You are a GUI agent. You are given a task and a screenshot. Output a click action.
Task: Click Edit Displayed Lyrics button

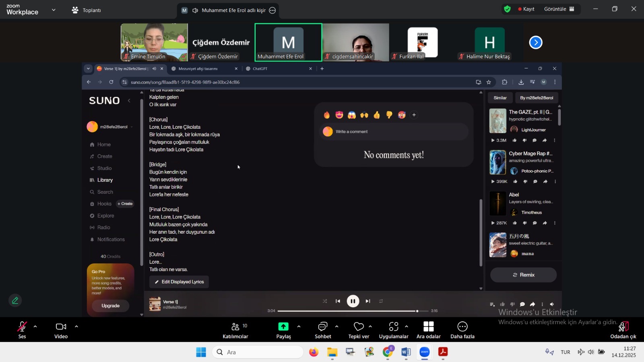point(179,282)
